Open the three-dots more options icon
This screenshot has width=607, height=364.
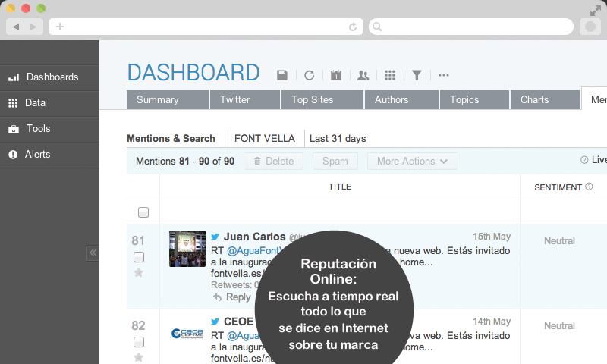(444, 75)
